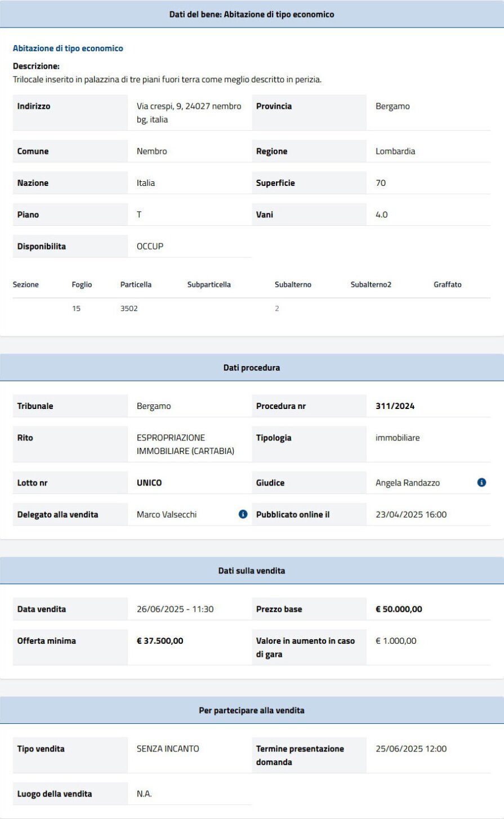Click availability value 'OCCUP'

click(150, 246)
